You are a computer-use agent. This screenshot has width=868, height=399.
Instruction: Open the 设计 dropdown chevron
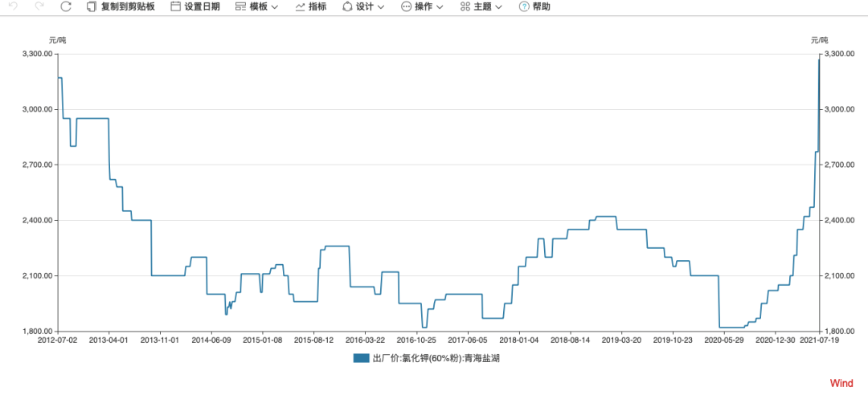point(381,6)
